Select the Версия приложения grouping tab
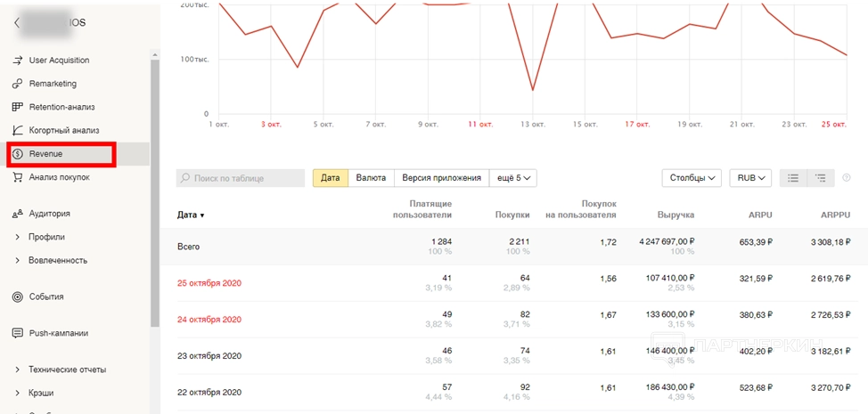Image resolution: width=868 pixels, height=414 pixels. (x=441, y=179)
